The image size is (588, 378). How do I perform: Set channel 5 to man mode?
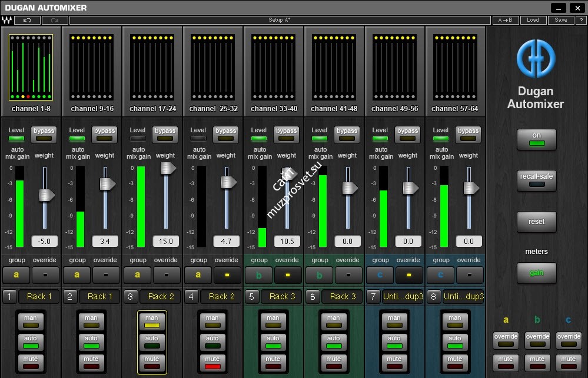pyautogui.click(x=273, y=322)
